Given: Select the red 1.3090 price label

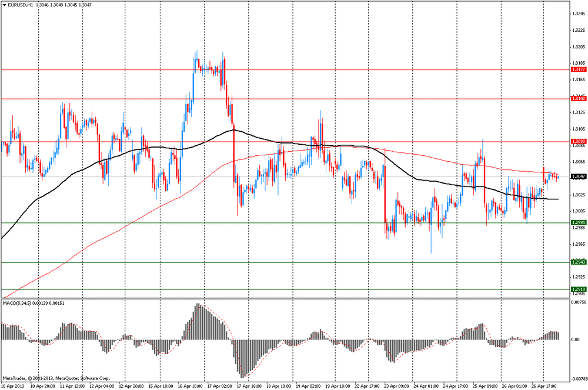Looking at the screenshot, I should (578, 141).
